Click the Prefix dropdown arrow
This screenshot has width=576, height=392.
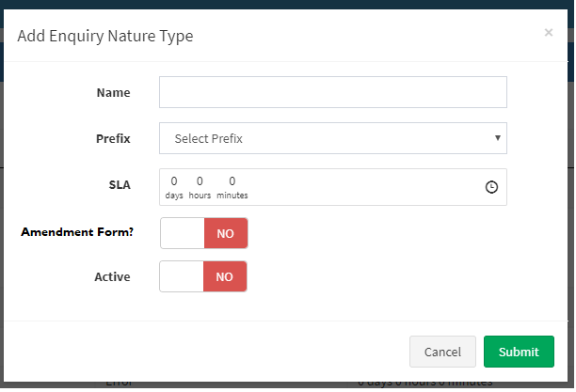click(497, 138)
